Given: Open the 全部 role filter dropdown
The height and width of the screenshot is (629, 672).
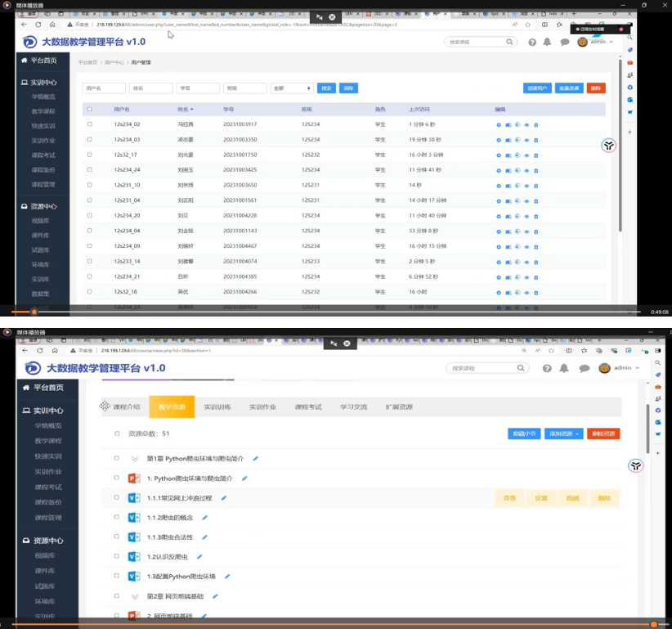Looking at the screenshot, I should coord(292,88).
